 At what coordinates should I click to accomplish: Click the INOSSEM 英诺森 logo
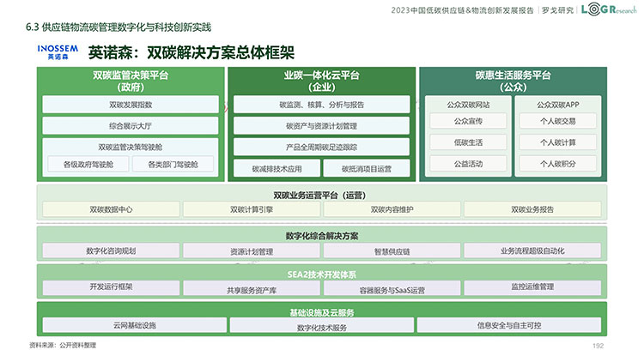coord(58,52)
